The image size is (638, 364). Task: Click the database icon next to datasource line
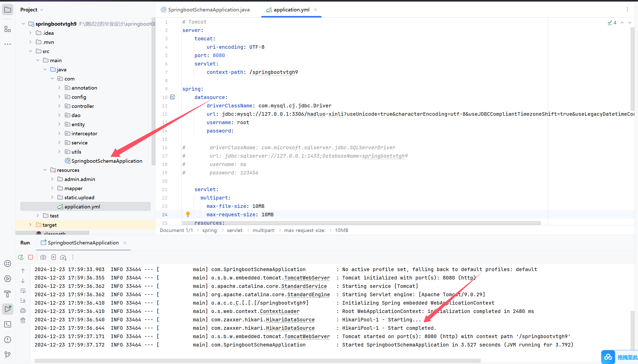point(173,97)
